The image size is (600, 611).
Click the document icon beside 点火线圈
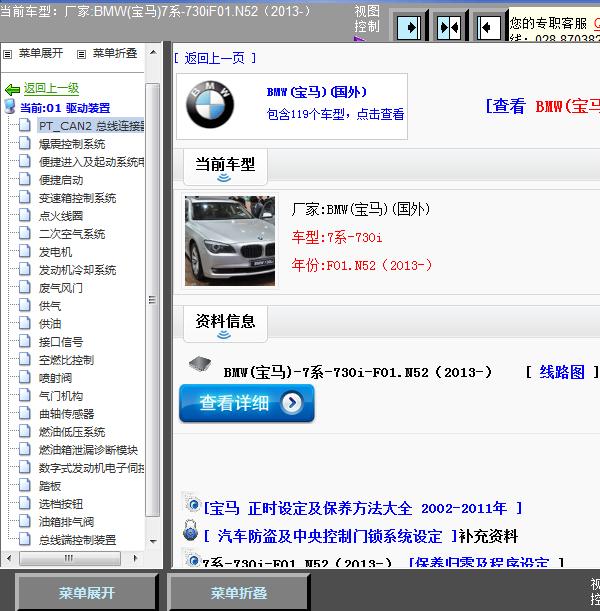25,215
